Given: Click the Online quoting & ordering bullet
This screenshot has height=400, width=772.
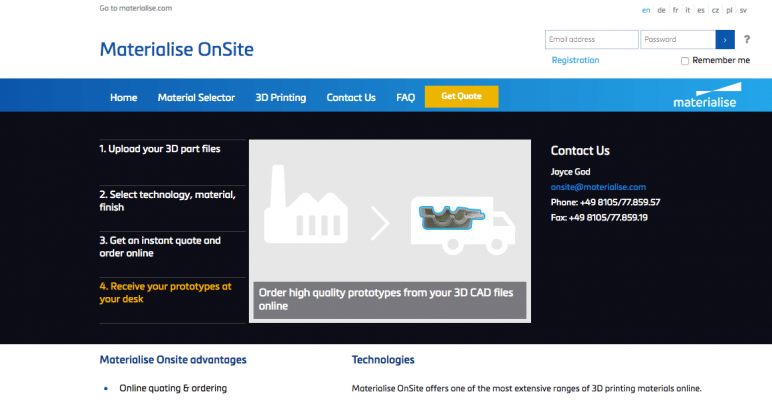Looking at the screenshot, I should pyautogui.click(x=173, y=388).
